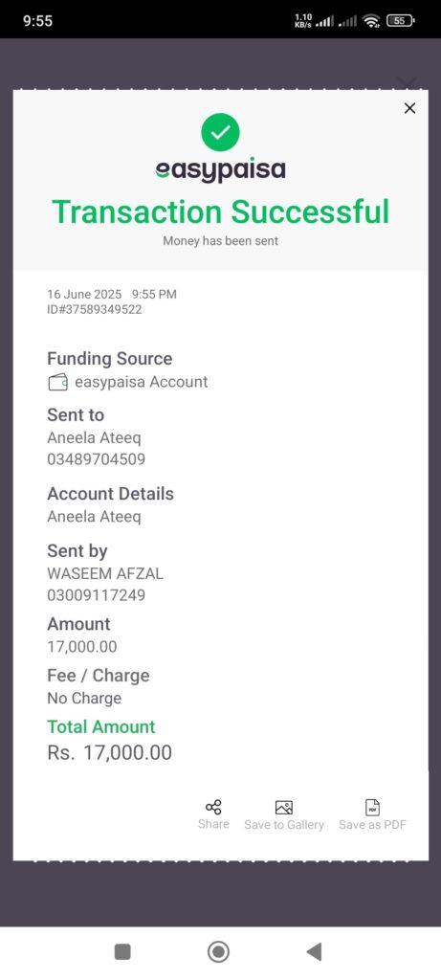The width and height of the screenshot is (441, 980).
Task: Select the Save to Gallery label
Action: (x=284, y=825)
